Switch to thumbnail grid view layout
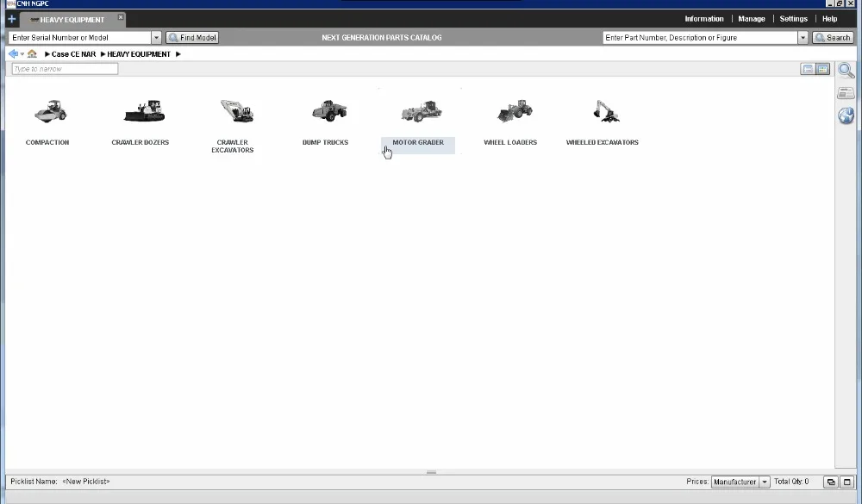This screenshot has width=862, height=504. [x=823, y=69]
